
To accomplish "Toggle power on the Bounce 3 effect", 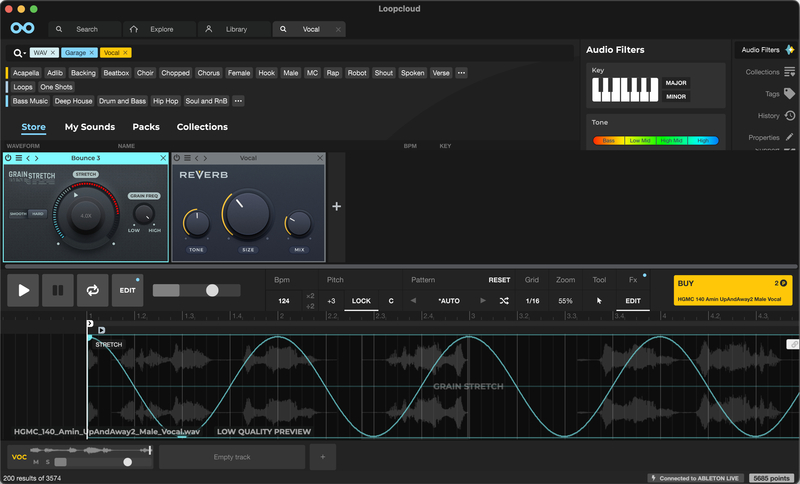I will pos(9,158).
